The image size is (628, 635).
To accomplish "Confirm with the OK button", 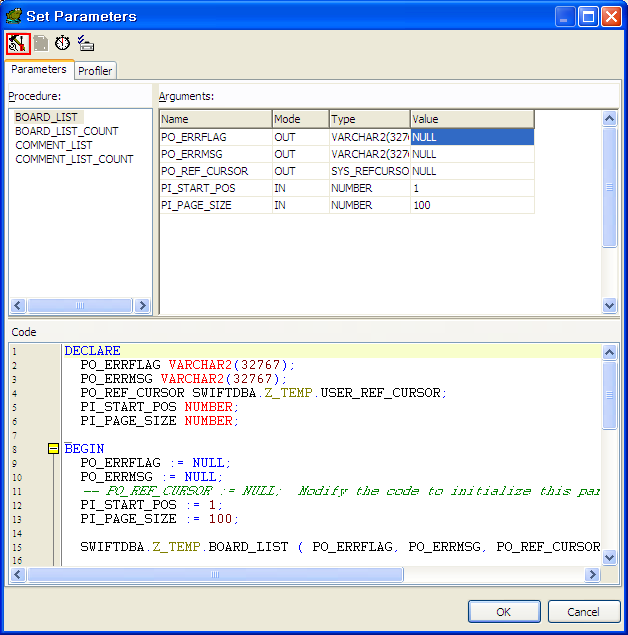I will coord(504,612).
